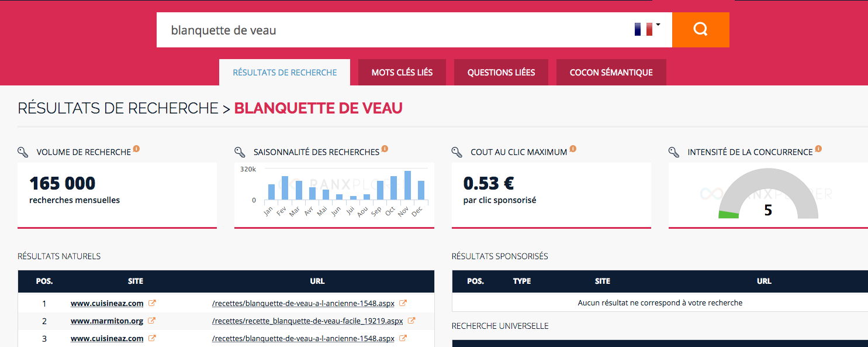The width and height of the screenshot is (868, 347).
Task: Click the TYPE header in sponsored results table
Action: coord(522,281)
